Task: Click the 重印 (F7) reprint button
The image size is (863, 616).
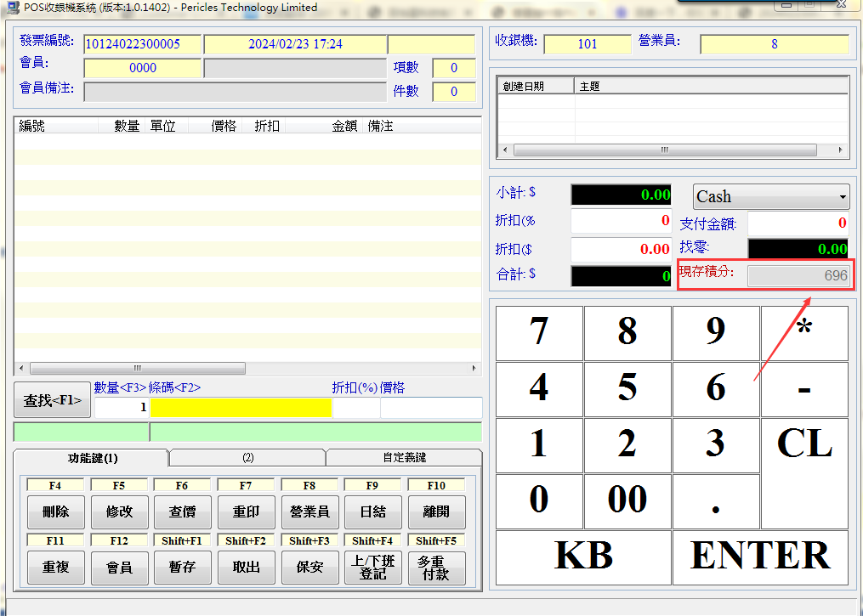Action: tap(246, 511)
